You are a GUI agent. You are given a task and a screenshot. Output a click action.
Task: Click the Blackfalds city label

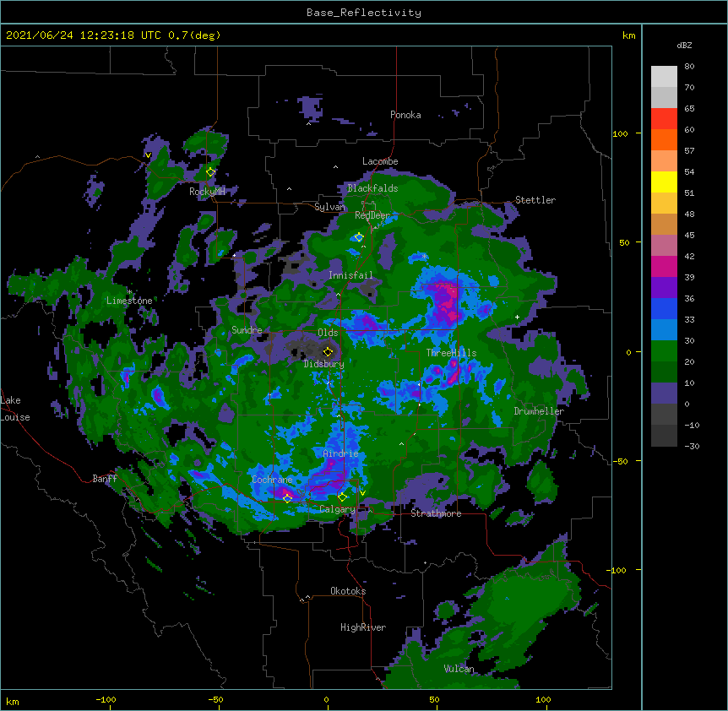[x=372, y=188]
